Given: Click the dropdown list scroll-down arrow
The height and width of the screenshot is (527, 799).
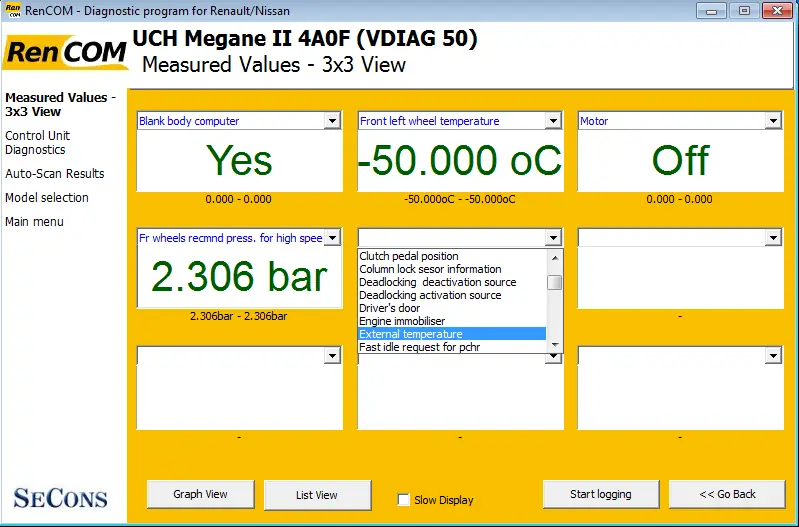Looking at the screenshot, I should (x=555, y=346).
